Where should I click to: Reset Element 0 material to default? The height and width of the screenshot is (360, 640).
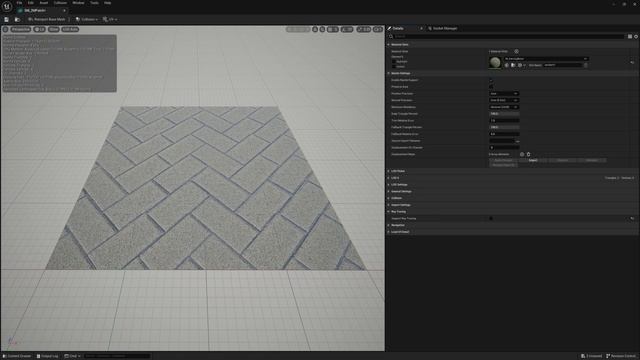(x=632, y=62)
